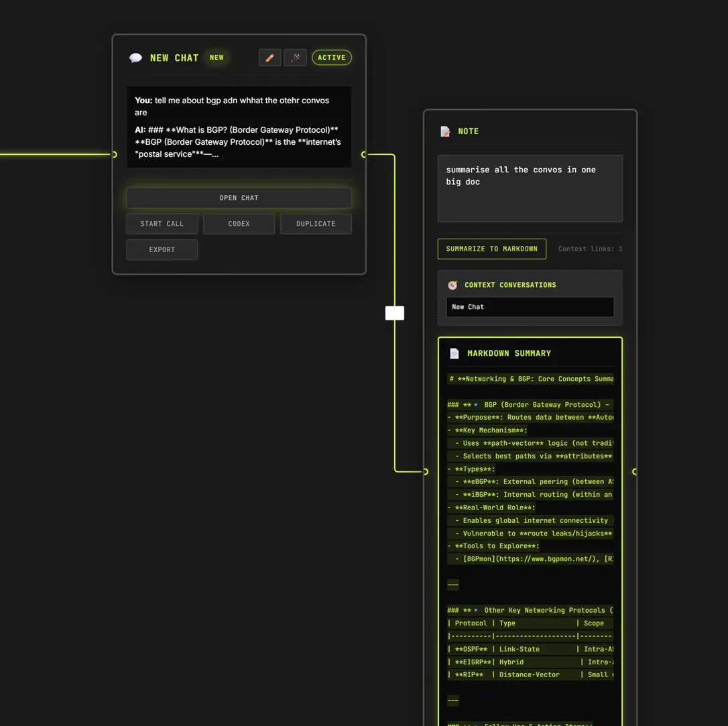Click the speech bubble icon beside New Chat title
Image resolution: width=728 pixels, height=726 pixels.
(135, 58)
